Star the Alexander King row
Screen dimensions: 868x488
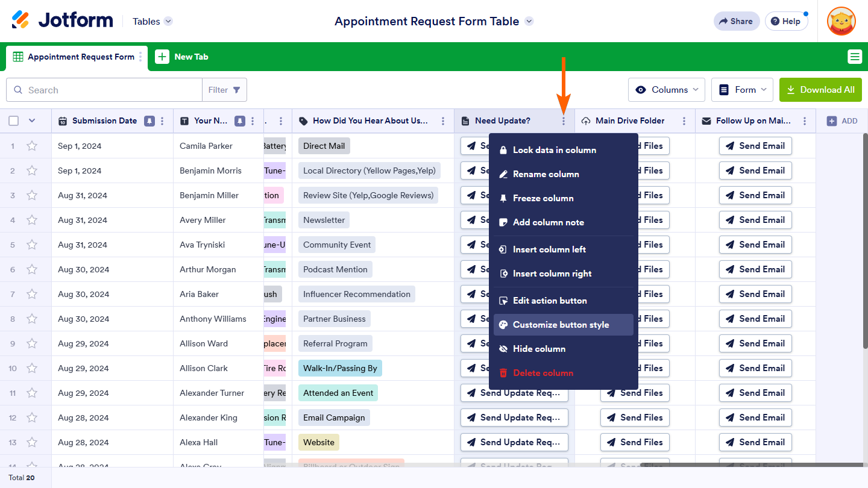(x=32, y=418)
